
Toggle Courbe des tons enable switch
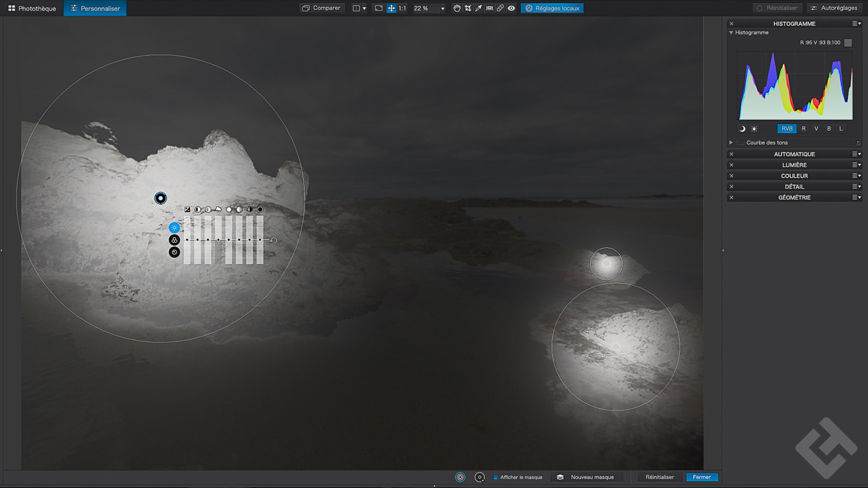(x=740, y=143)
